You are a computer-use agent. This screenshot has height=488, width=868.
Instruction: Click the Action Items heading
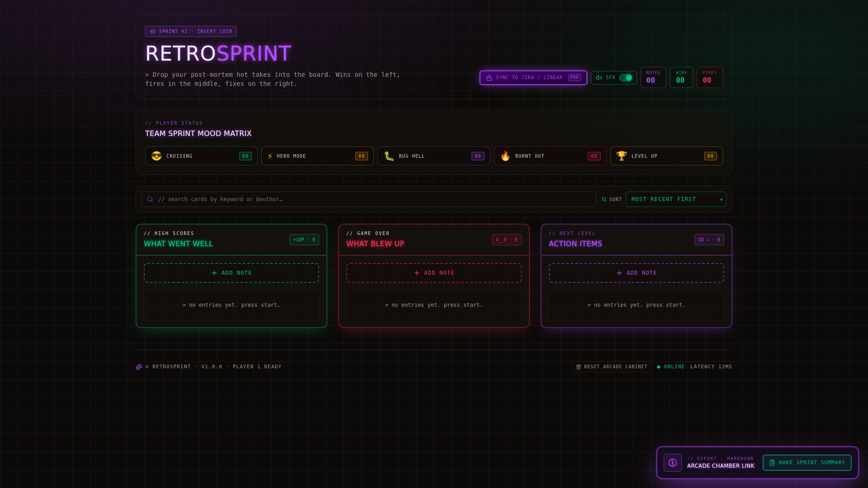576,244
